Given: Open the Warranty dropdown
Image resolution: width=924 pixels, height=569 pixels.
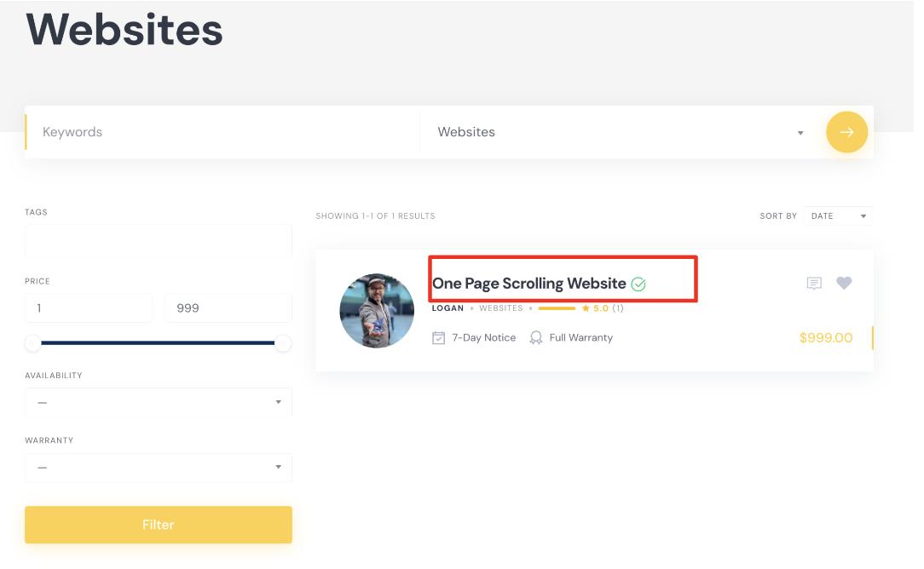Looking at the screenshot, I should pos(159,467).
